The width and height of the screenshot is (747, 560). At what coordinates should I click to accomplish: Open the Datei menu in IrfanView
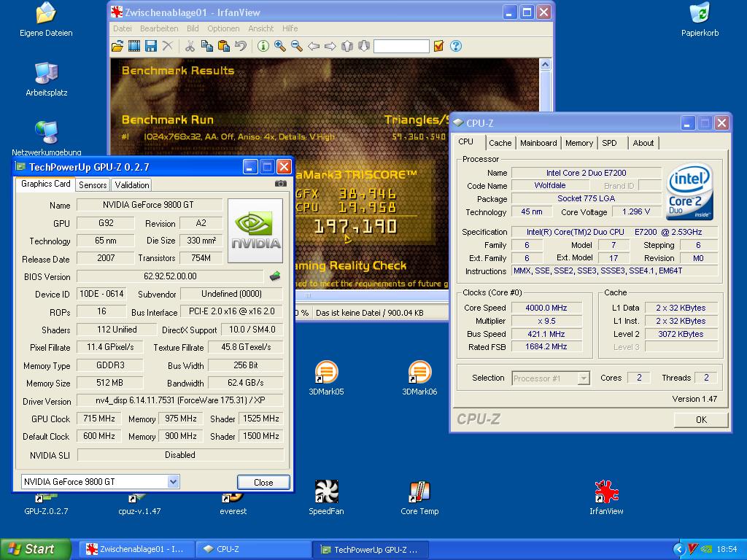point(122,28)
